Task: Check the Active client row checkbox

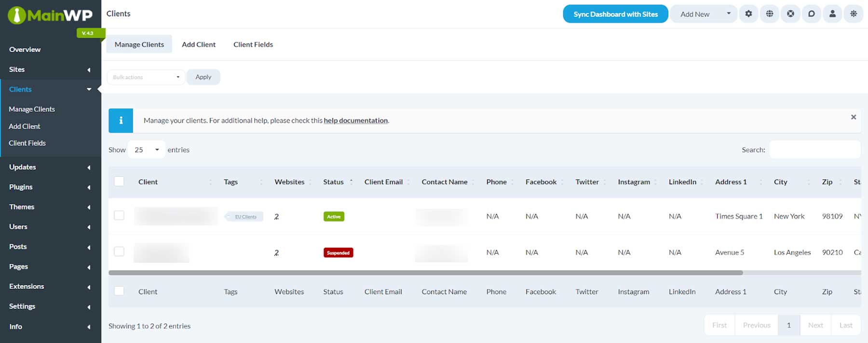Action: (x=119, y=215)
